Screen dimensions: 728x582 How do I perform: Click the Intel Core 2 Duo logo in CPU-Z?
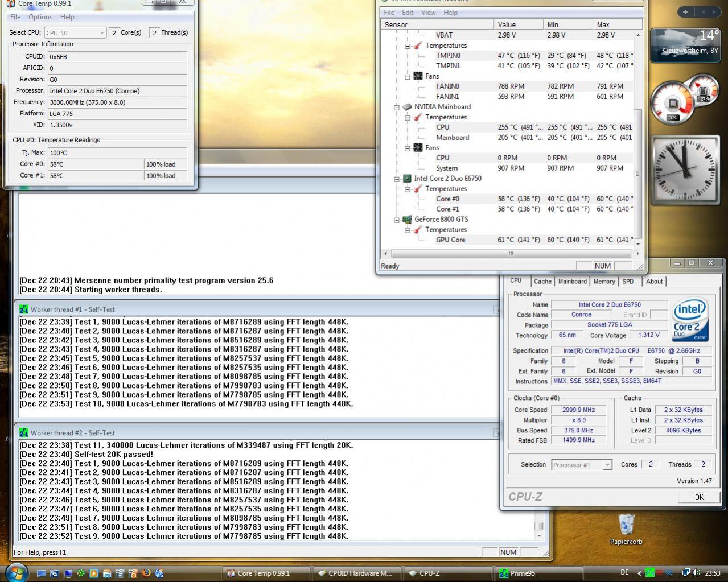(x=690, y=319)
